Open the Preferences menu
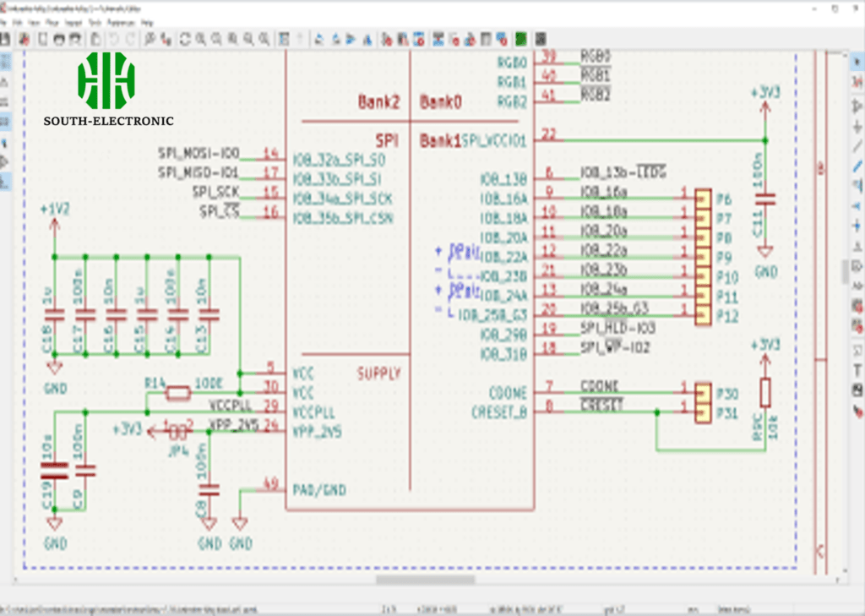The image size is (865, 616). [122, 24]
